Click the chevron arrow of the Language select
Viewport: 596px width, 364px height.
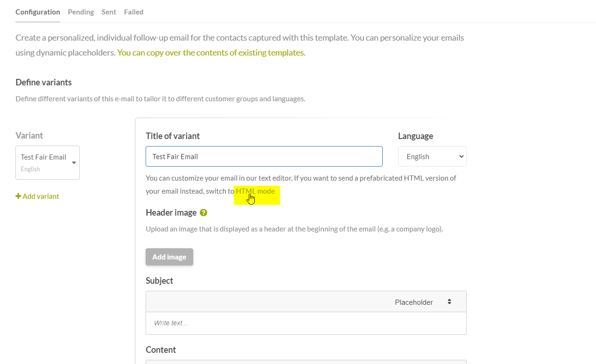pyautogui.click(x=461, y=157)
